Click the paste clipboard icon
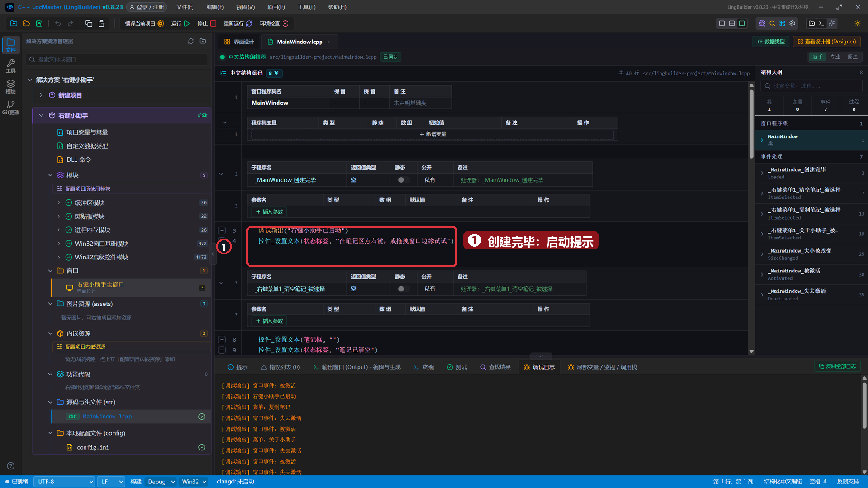The width and height of the screenshot is (868, 488). 102,23
